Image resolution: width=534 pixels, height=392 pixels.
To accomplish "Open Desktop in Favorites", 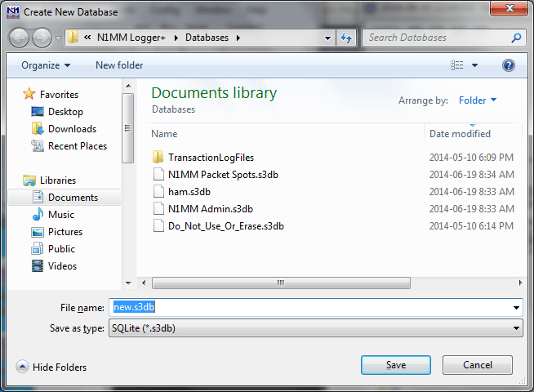I will (65, 112).
